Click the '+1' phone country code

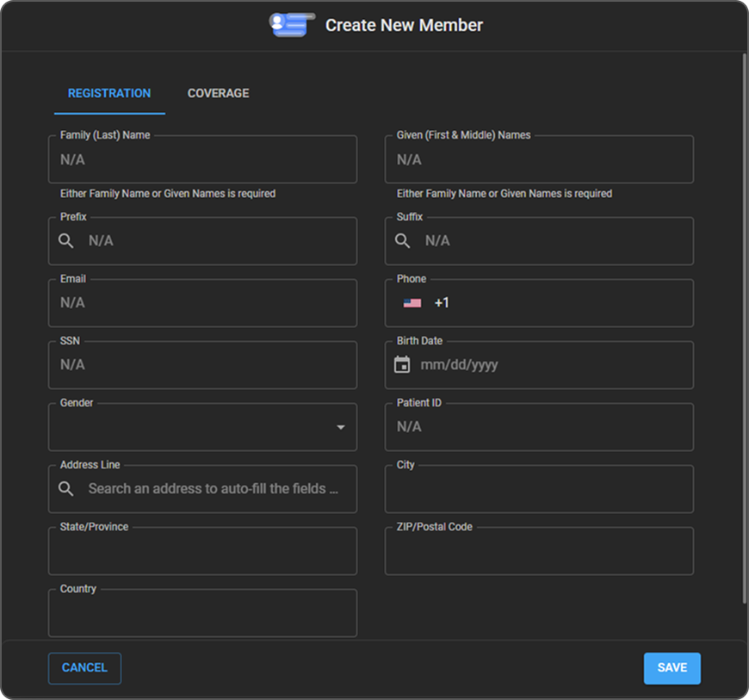(442, 303)
